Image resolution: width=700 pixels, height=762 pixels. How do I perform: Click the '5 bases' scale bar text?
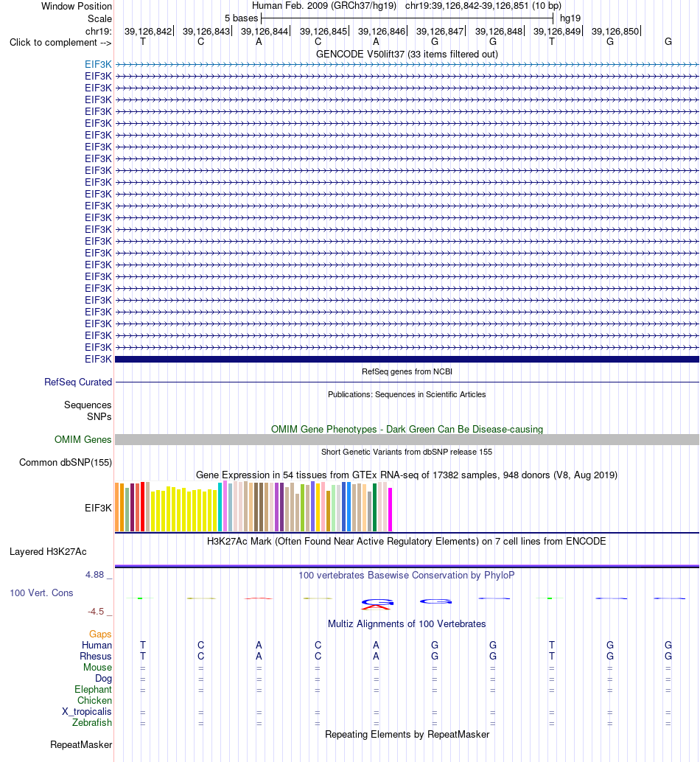click(242, 18)
